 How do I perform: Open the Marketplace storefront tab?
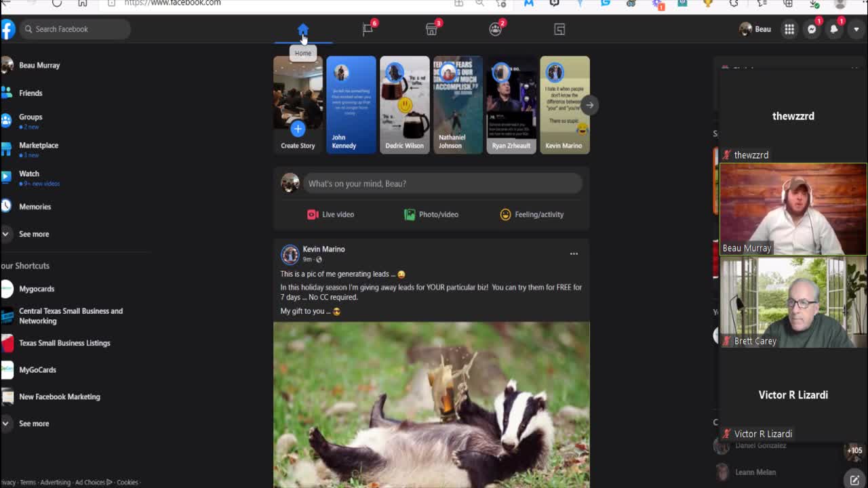point(431,29)
